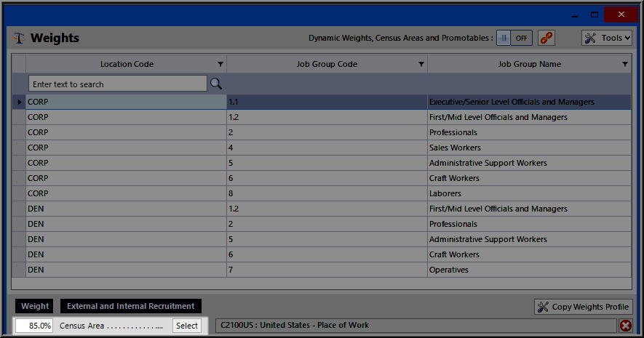Switch to External and Internal Recruitment tab

[x=131, y=306]
